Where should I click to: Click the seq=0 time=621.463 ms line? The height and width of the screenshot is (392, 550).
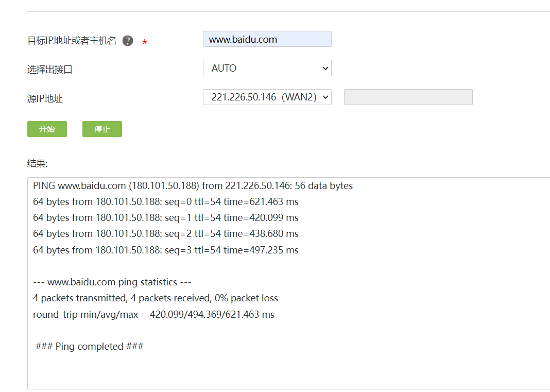165,202
